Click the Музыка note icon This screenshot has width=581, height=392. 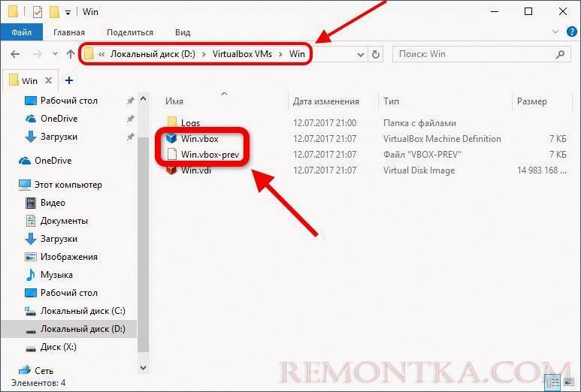tap(30, 275)
